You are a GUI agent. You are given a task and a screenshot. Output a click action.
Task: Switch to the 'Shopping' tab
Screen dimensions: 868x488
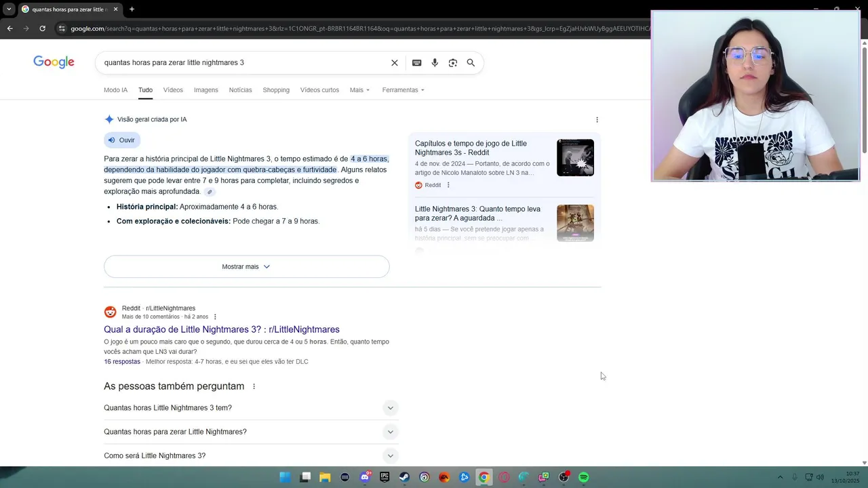[276, 90]
